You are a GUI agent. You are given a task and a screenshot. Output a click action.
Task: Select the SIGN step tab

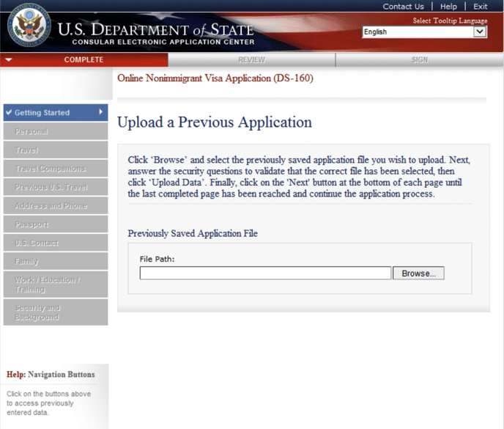pos(419,60)
